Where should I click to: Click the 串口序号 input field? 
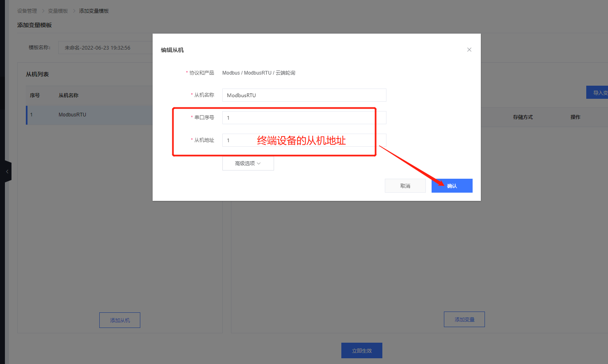pos(304,118)
